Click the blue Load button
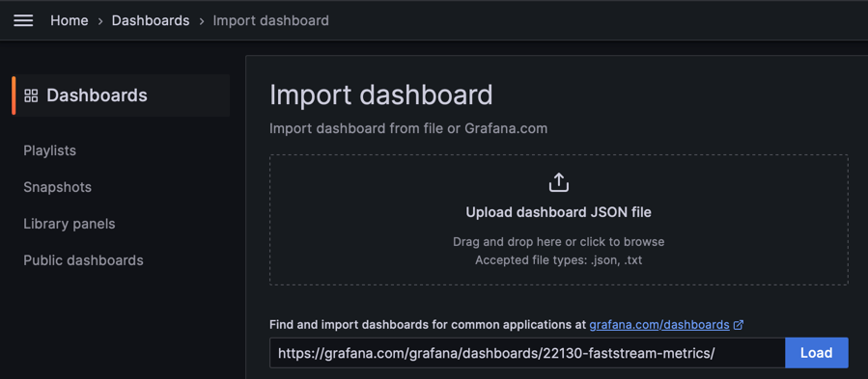 tap(817, 353)
